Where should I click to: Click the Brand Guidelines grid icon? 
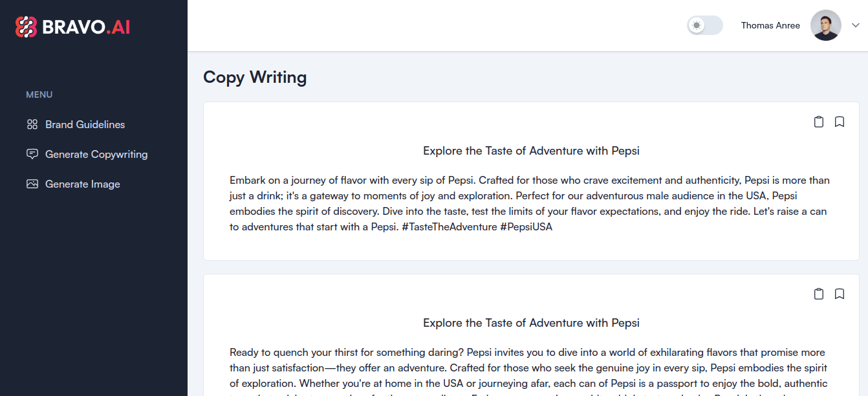coord(32,124)
